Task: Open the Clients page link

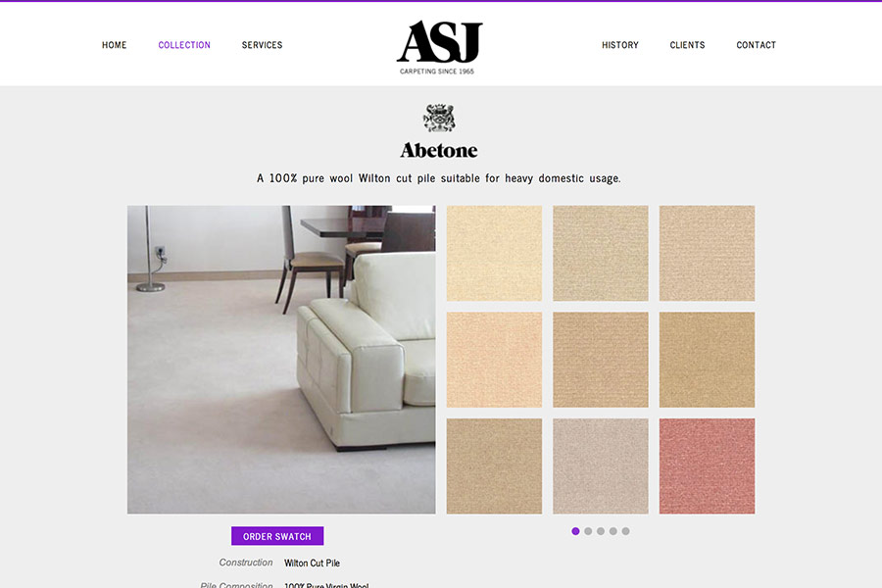Action: 687,45
